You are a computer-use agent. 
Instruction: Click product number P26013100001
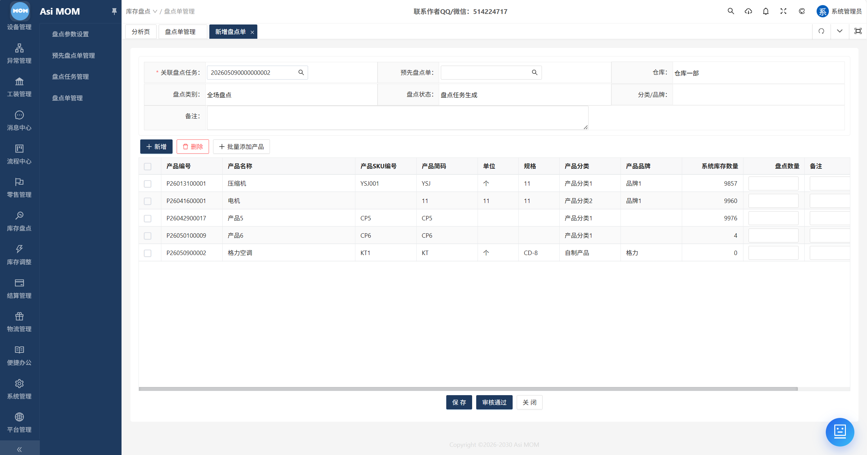[186, 184]
